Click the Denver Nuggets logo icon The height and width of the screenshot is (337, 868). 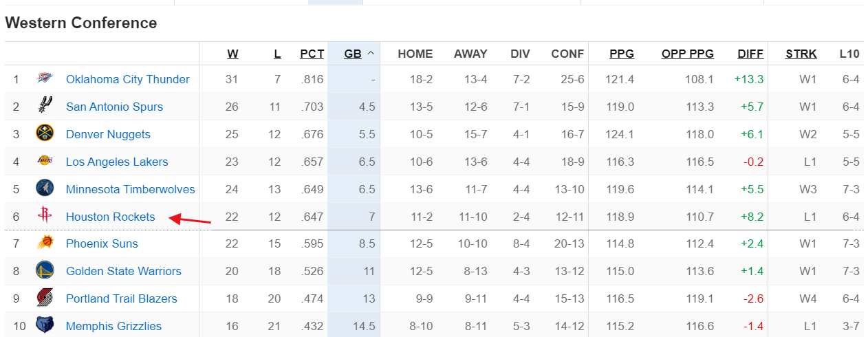45,134
